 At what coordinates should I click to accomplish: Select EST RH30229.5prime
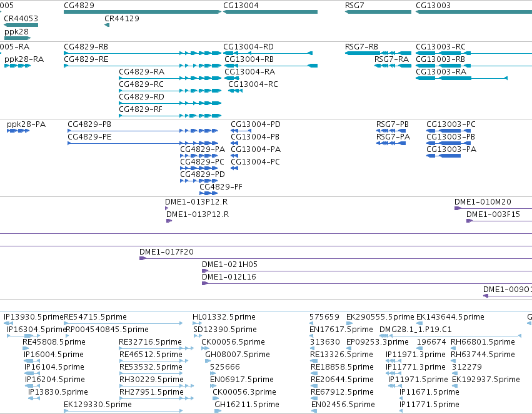(x=152, y=380)
